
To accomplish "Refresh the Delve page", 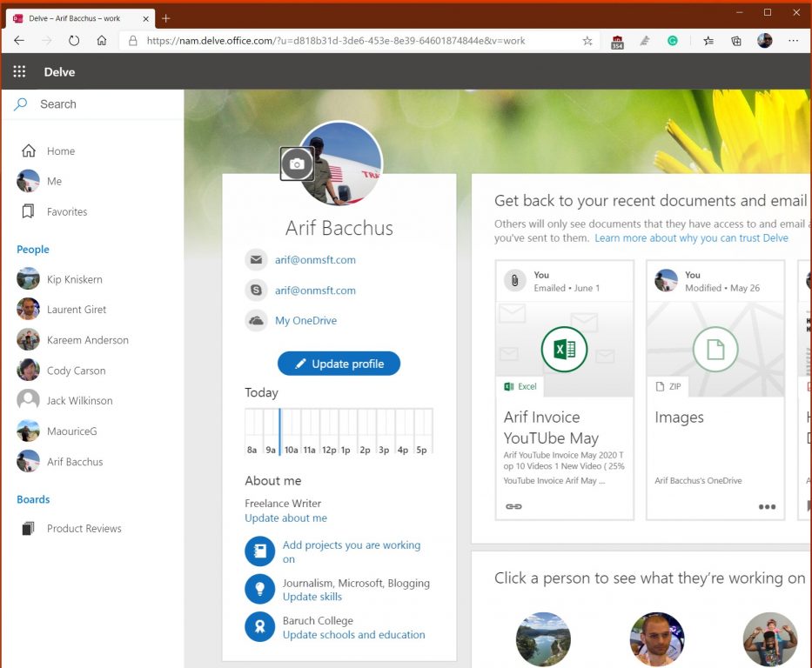I will pyautogui.click(x=74, y=40).
